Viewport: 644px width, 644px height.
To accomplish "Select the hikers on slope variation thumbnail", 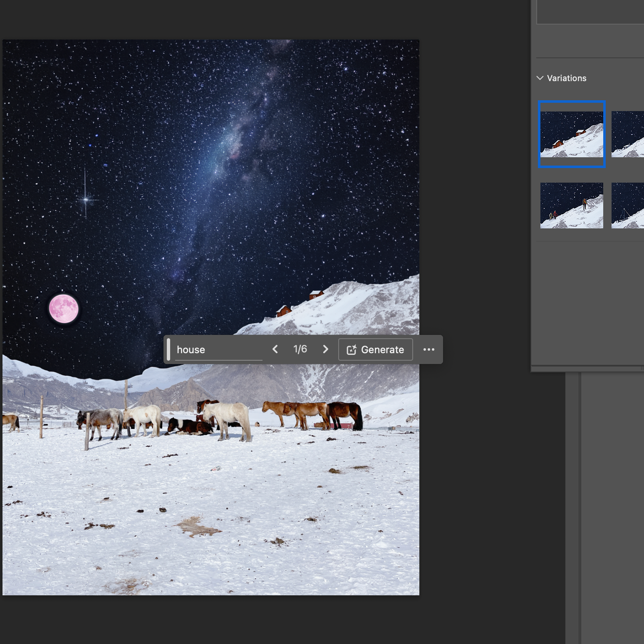I will [572, 206].
